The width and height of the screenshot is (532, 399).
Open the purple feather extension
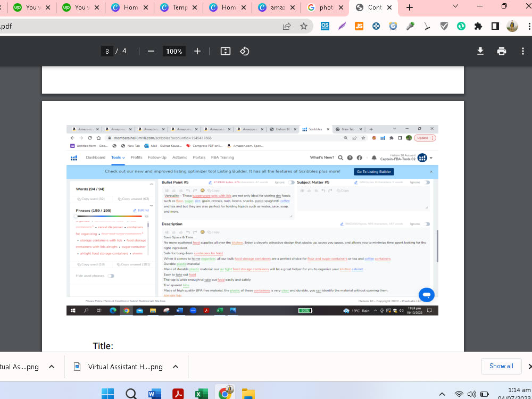(x=342, y=26)
